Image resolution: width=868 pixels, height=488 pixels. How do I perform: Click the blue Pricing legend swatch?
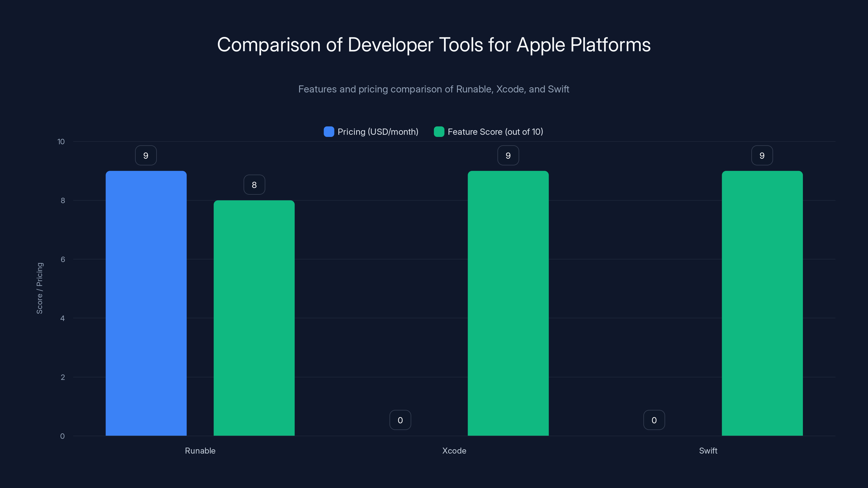tap(329, 132)
